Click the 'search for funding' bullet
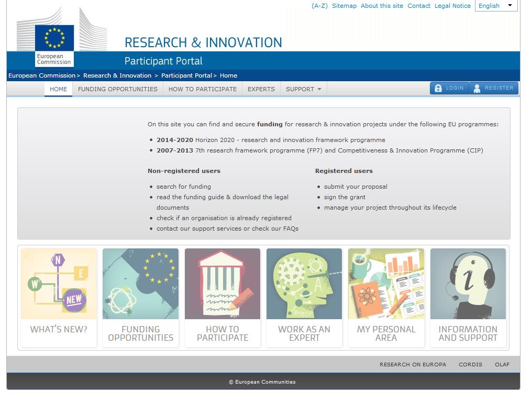 click(184, 187)
